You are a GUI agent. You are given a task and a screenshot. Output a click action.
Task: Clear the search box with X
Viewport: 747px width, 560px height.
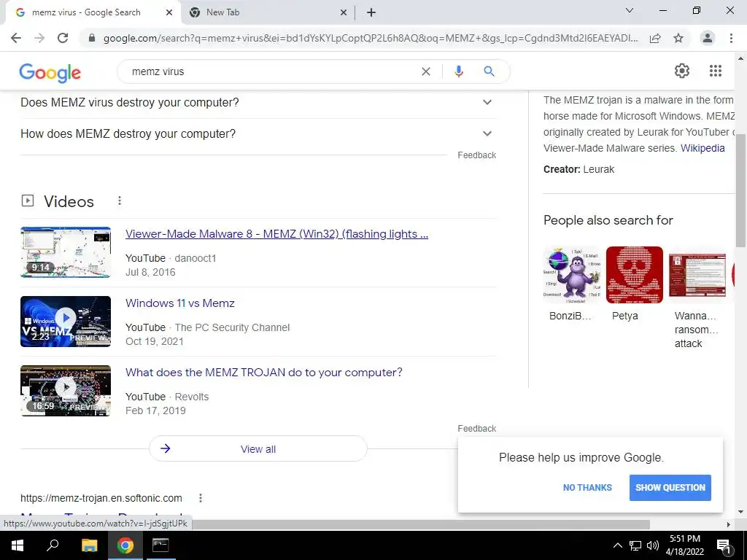(426, 71)
